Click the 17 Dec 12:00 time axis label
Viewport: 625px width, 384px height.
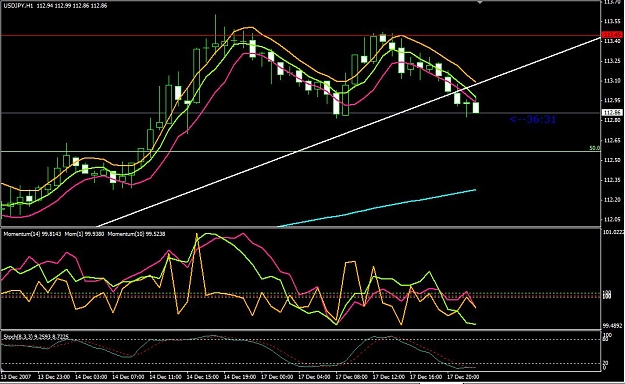(x=389, y=377)
